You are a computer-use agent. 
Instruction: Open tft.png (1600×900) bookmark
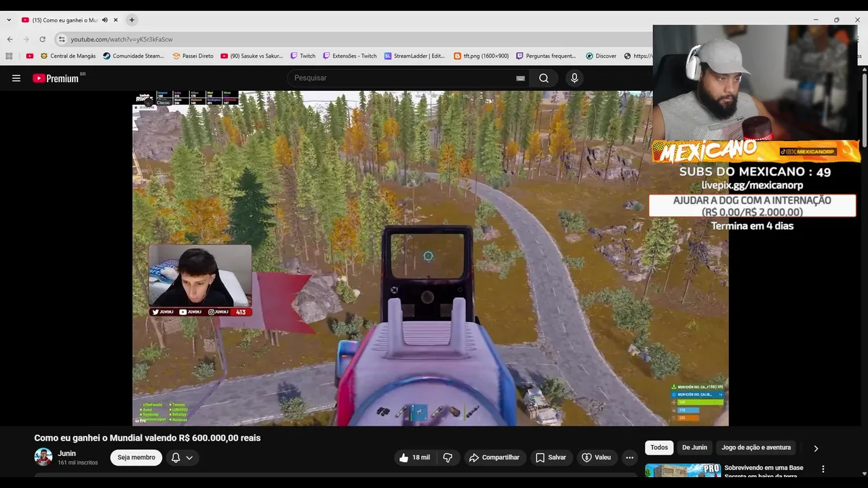[x=481, y=56]
